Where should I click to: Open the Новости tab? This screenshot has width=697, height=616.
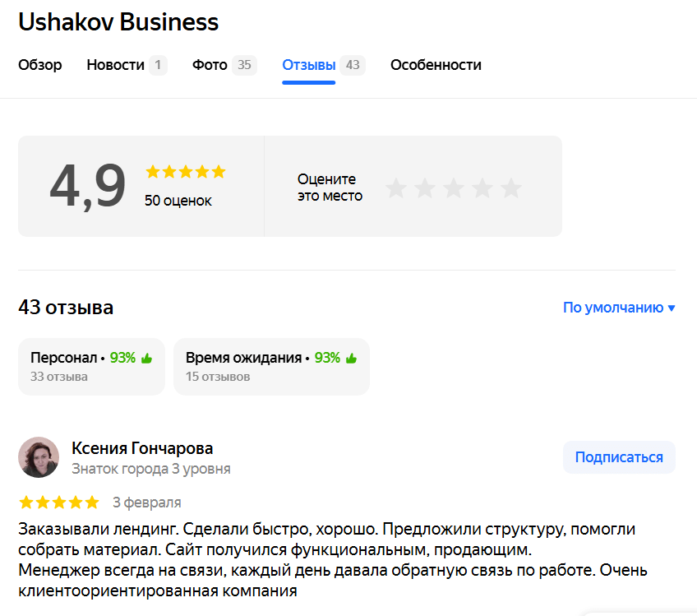[x=116, y=65]
